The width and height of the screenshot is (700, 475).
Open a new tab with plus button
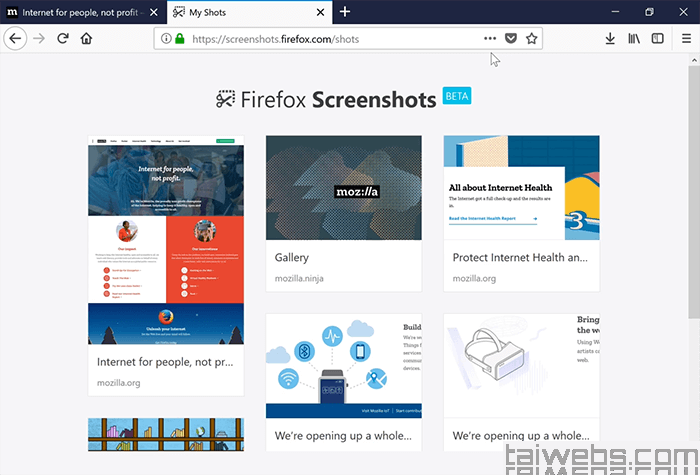click(345, 12)
